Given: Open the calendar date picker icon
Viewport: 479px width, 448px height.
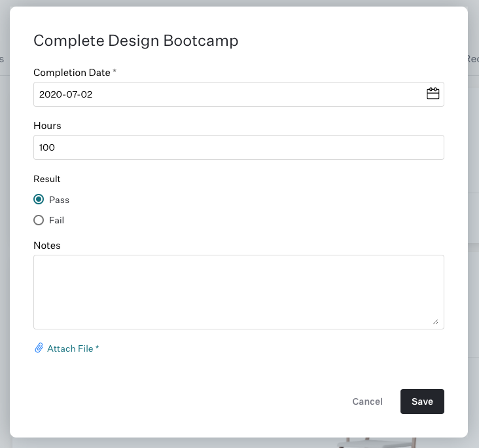Looking at the screenshot, I should (433, 94).
